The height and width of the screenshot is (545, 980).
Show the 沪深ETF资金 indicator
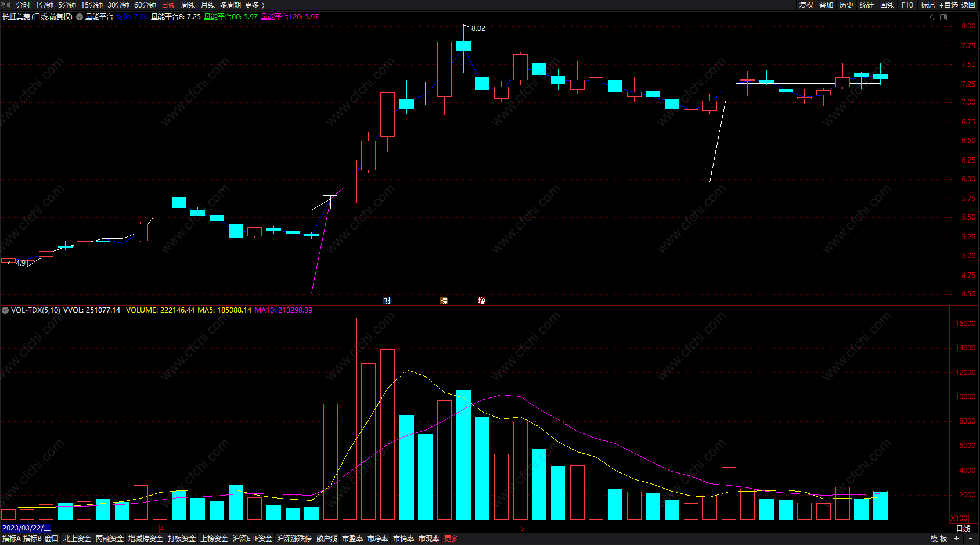(x=253, y=539)
